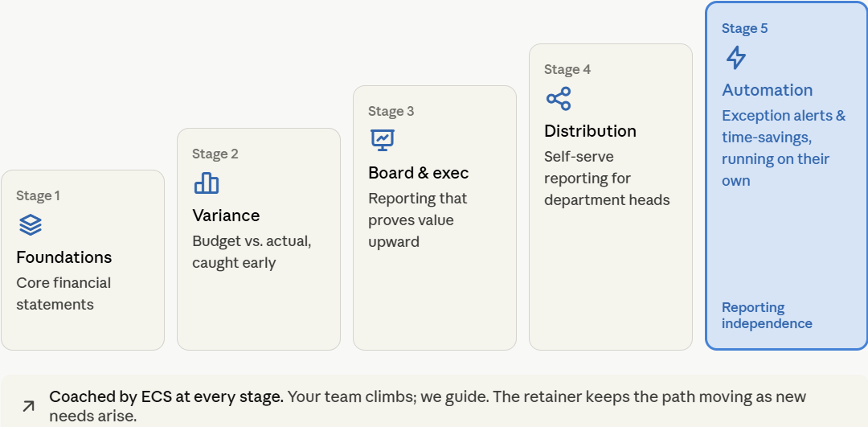Click the stacked layers Foundations icon
The width and height of the screenshot is (868, 427).
pyautogui.click(x=31, y=225)
